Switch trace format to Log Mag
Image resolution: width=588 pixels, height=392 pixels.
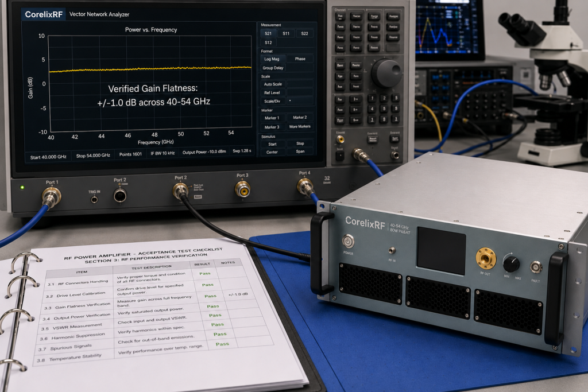pos(272,59)
